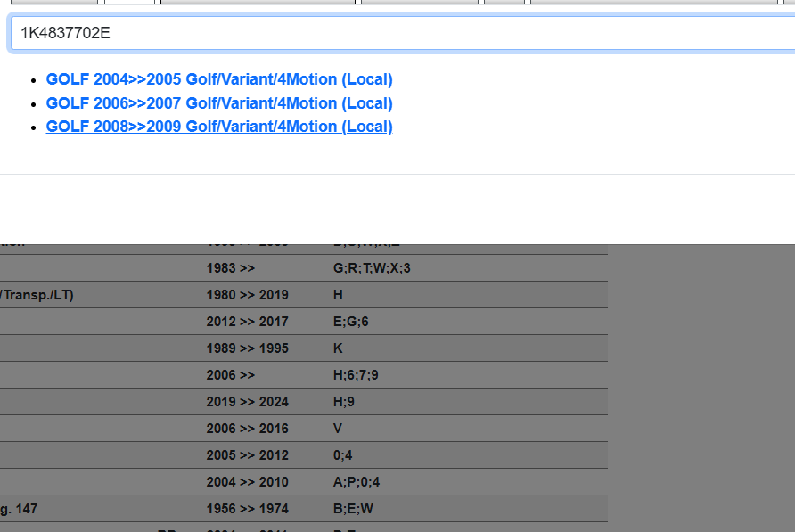Click the 'H;6;7;9' code cell

[x=356, y=375]
